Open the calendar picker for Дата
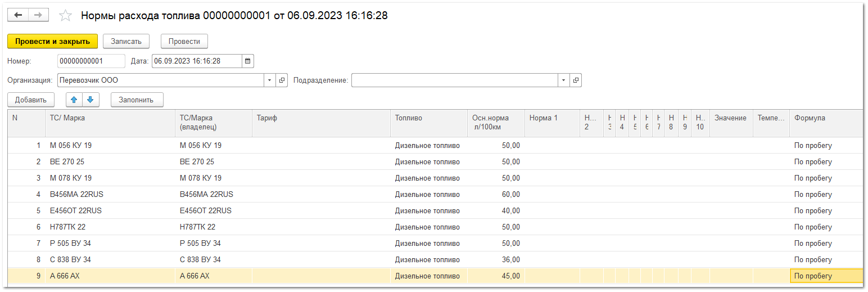 [248, 61]
